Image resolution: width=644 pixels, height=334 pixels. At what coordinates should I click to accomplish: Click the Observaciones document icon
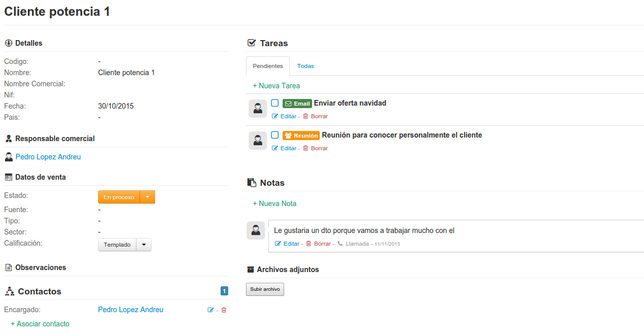coord(8,268)
